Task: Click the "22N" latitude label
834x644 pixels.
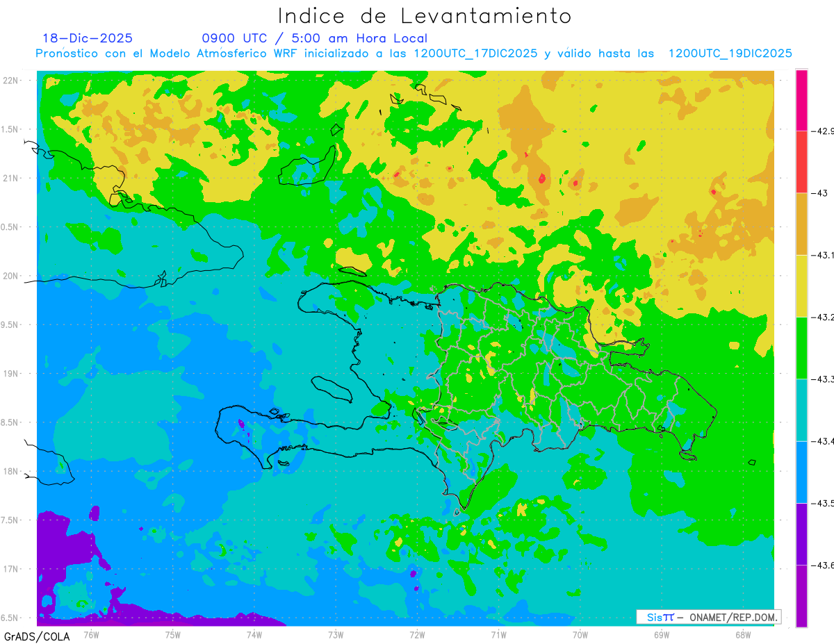Action: (x=11, y=80)
